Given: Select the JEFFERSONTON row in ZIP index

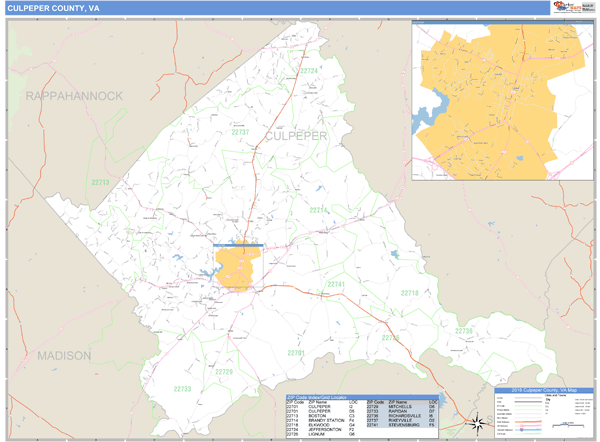Looking at the screenshot, I should point(322,430).
